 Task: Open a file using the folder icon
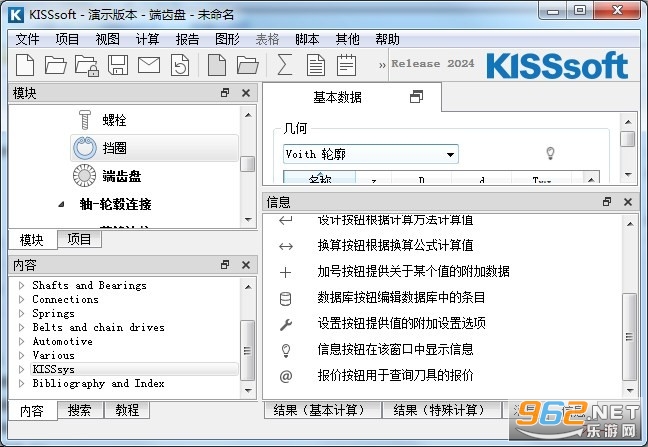(x=55, y=65)
